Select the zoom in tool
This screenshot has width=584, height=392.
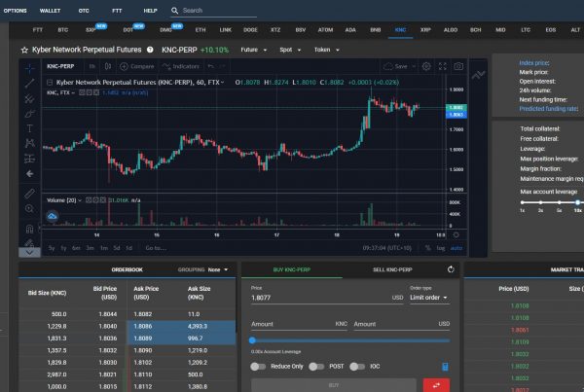(30, 208)
